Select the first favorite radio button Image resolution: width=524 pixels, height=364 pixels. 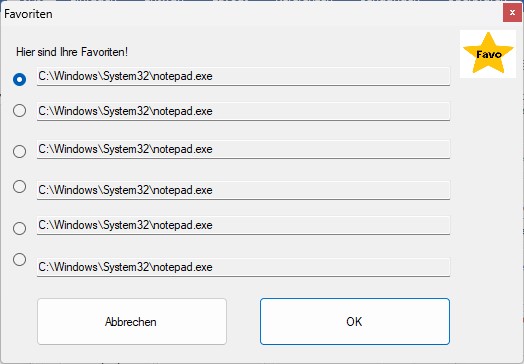tap(19, 79)
